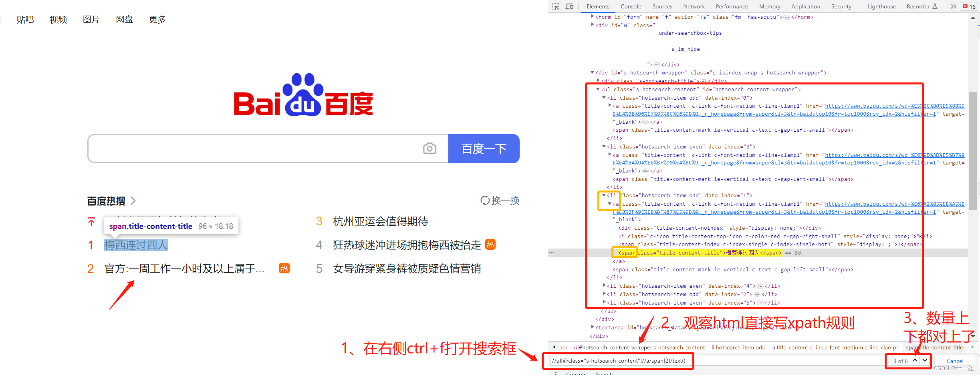Expand the li data-index="2" node
Screen dimensions: 980x375
coord(604,294)
